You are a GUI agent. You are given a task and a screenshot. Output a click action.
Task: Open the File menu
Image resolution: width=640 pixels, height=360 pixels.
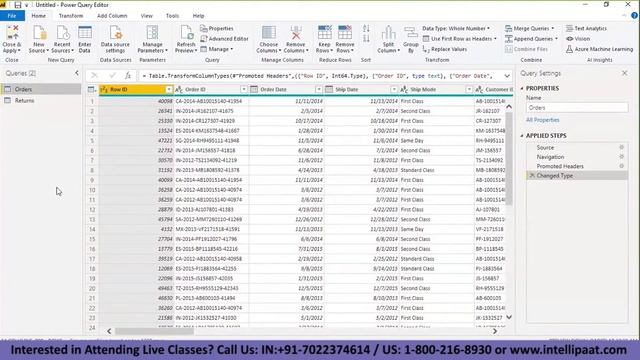(12, 16)
